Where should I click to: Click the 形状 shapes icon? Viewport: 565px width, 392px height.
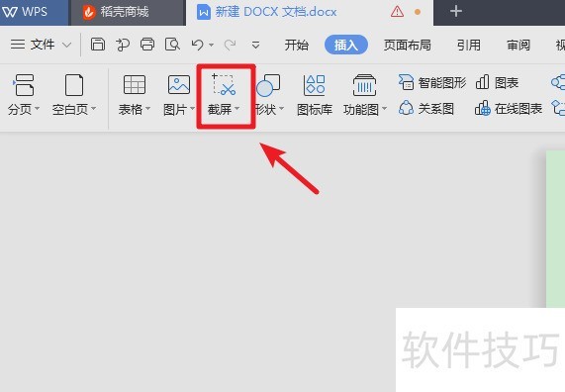pyautogui.click(x=268, y=85)
